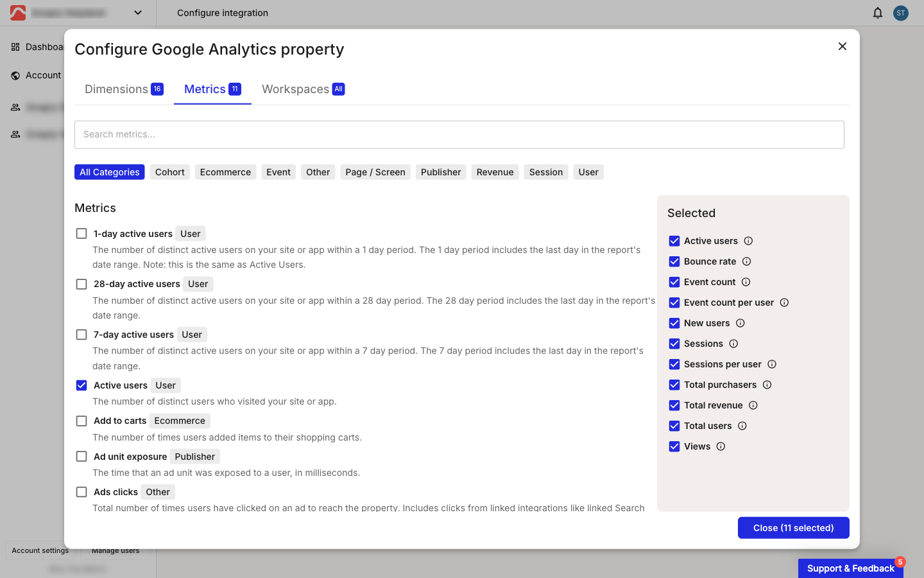This screenshot has width=924, height=578.
Task: Show info icon for Total users
Action: coord(742,426)
